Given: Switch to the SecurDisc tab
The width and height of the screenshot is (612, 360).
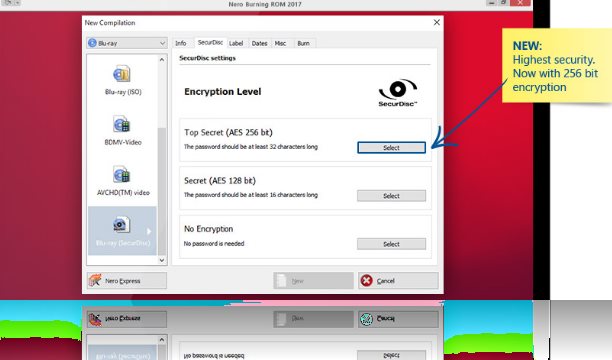Looking at the screenshot, I should 210,42.
